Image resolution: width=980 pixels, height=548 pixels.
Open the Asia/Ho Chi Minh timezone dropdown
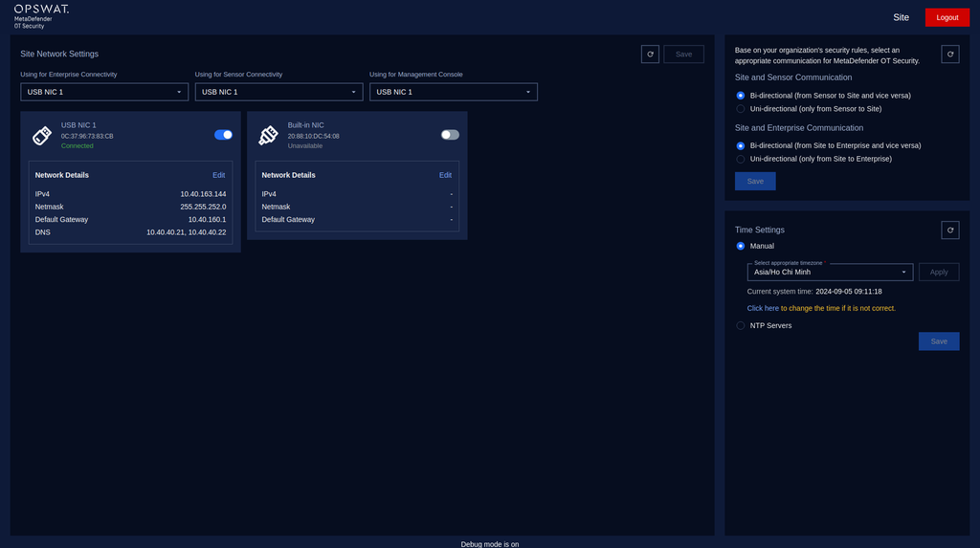click(830, 272)
